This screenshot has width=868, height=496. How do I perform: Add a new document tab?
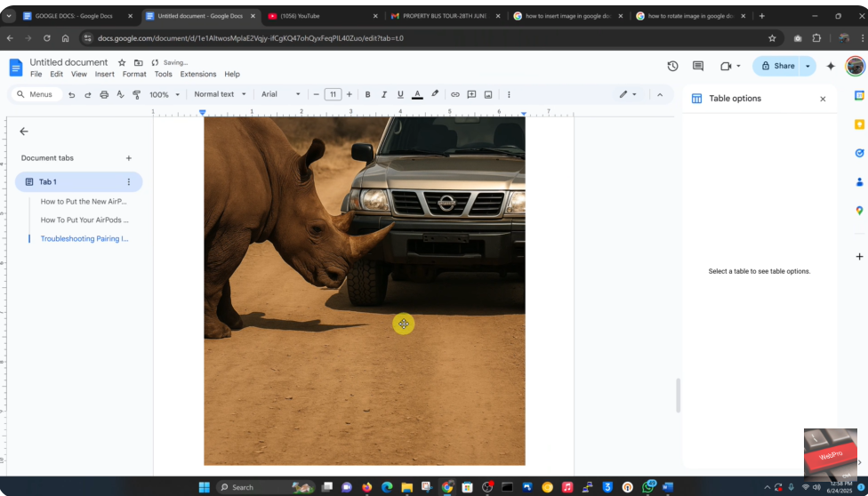128,158
